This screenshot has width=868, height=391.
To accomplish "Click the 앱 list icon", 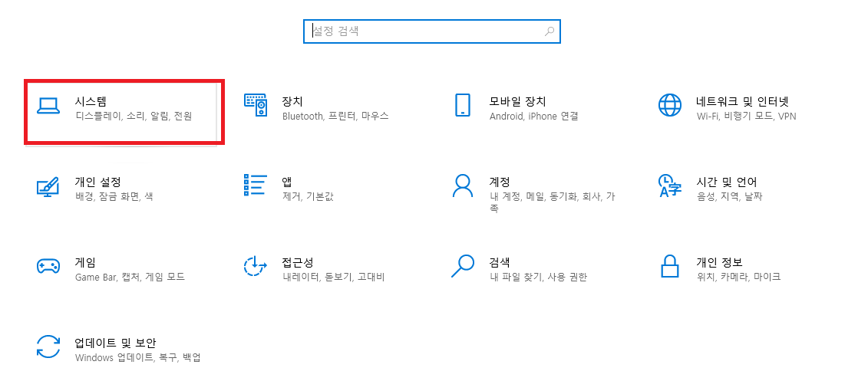I will (256, 185).
